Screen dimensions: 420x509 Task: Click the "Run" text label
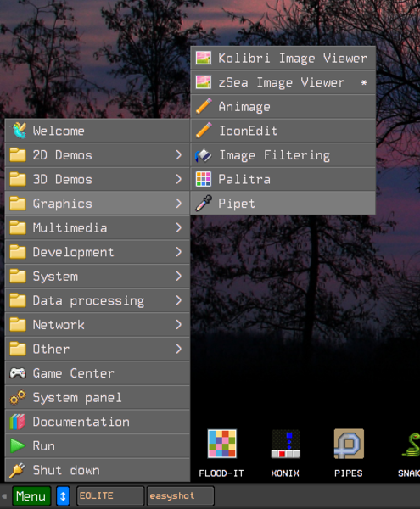44,446
